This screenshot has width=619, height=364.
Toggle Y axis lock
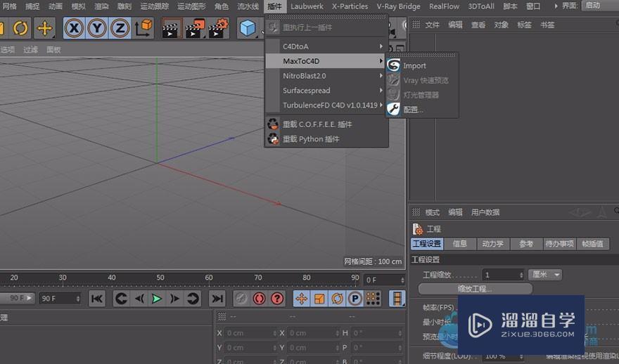pos(97,28)
